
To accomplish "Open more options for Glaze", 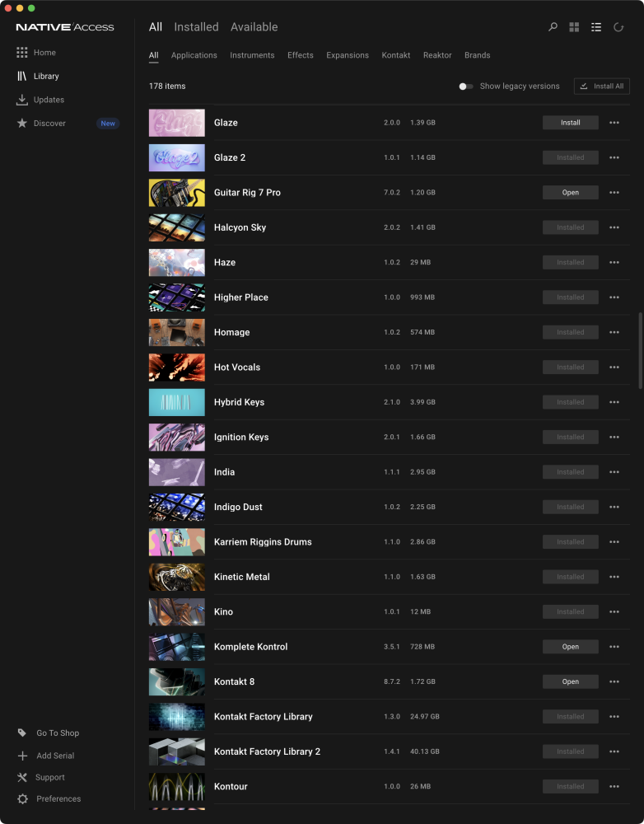I will click(614, 123).
